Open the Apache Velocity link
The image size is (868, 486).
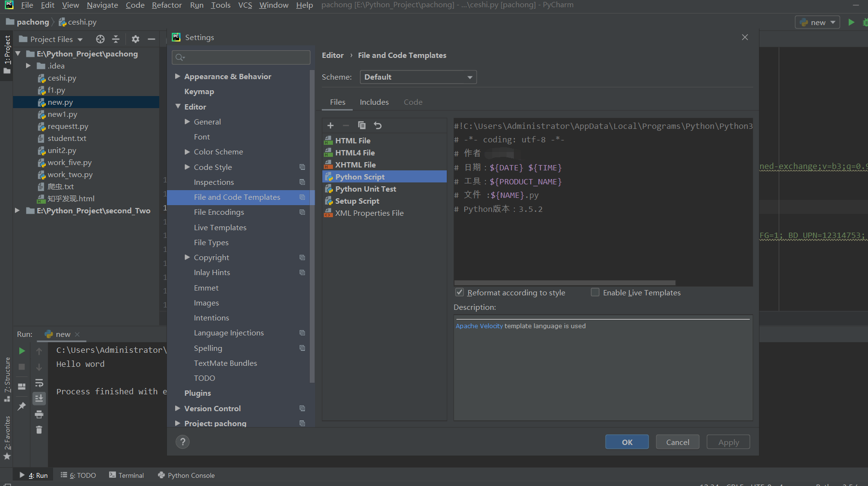coord(479,326)
